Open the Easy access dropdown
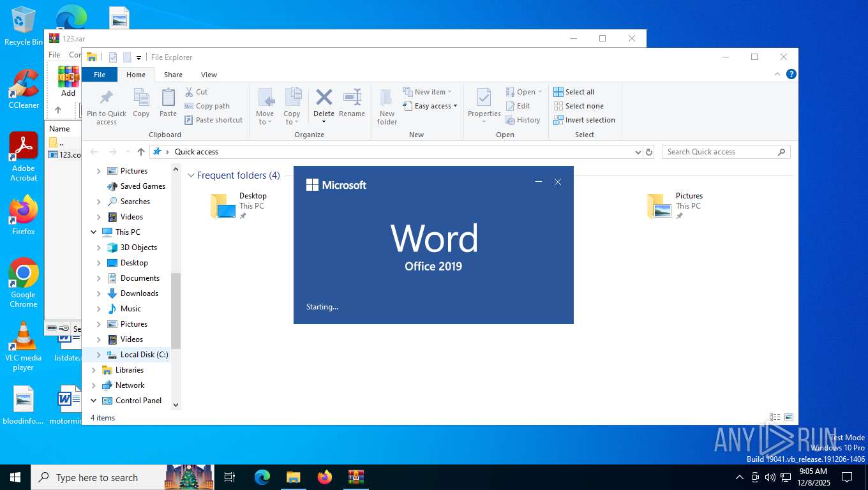868x490 pixels. (455, 106)
